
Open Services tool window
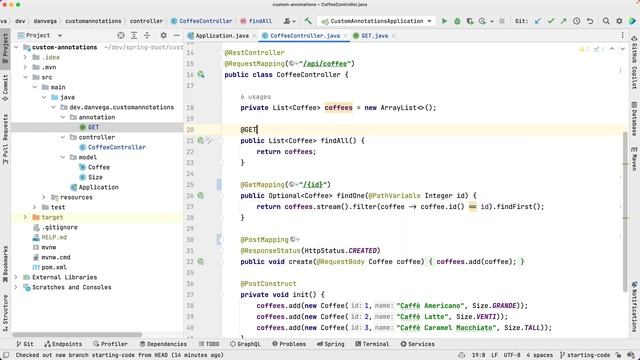coord(417,344)
